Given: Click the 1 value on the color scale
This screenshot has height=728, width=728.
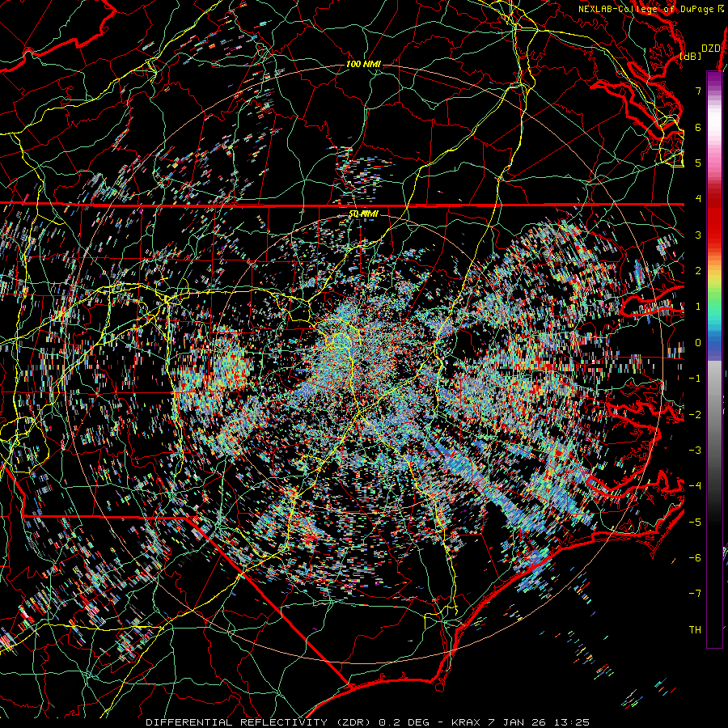Looking at the screenshot, I should pos(698,307).
